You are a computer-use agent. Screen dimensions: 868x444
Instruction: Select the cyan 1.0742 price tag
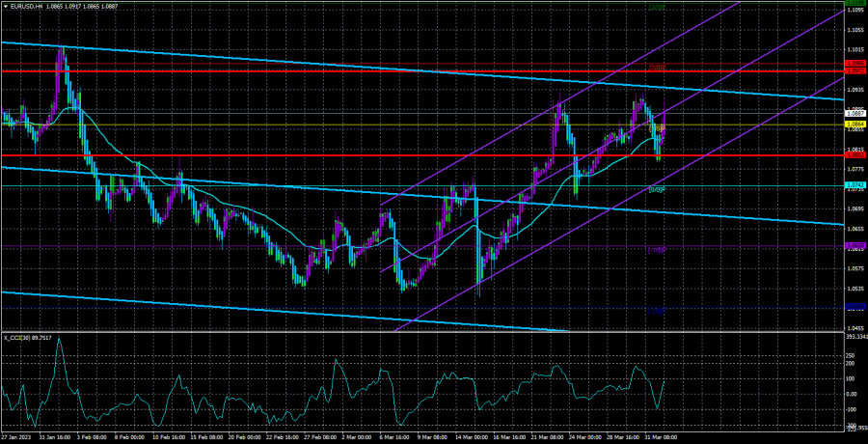click(854, 184)
